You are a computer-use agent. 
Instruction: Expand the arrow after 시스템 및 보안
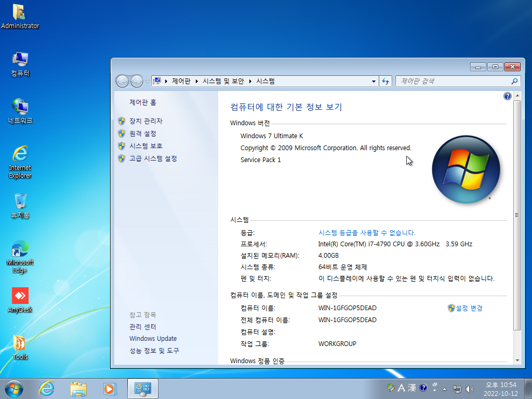click(250, 81)
